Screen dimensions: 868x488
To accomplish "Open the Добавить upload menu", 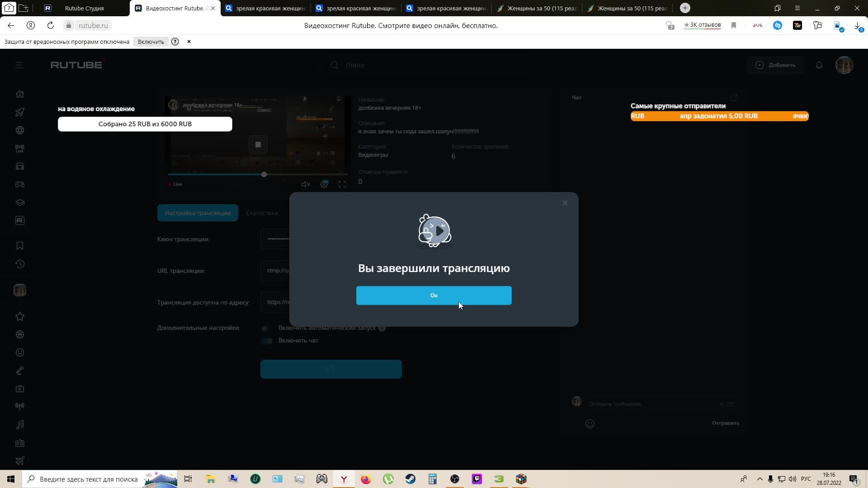I will click(776, 65).
